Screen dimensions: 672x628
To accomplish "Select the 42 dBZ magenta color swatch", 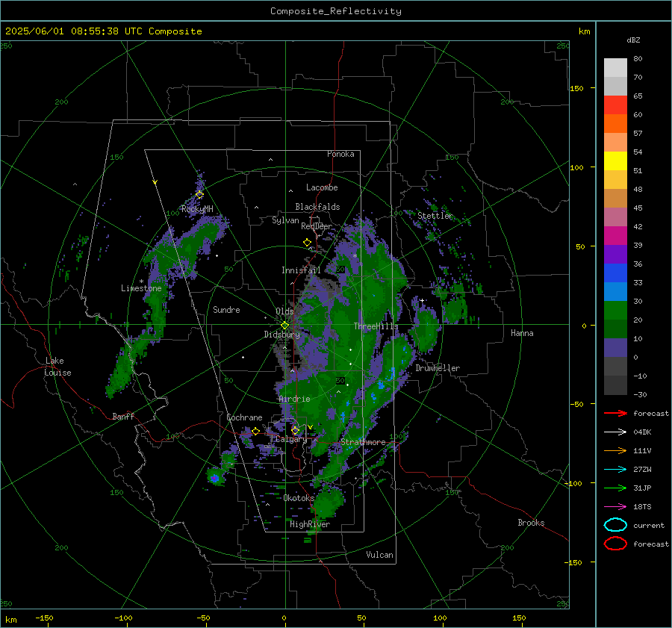I will (x=615, y=236).
